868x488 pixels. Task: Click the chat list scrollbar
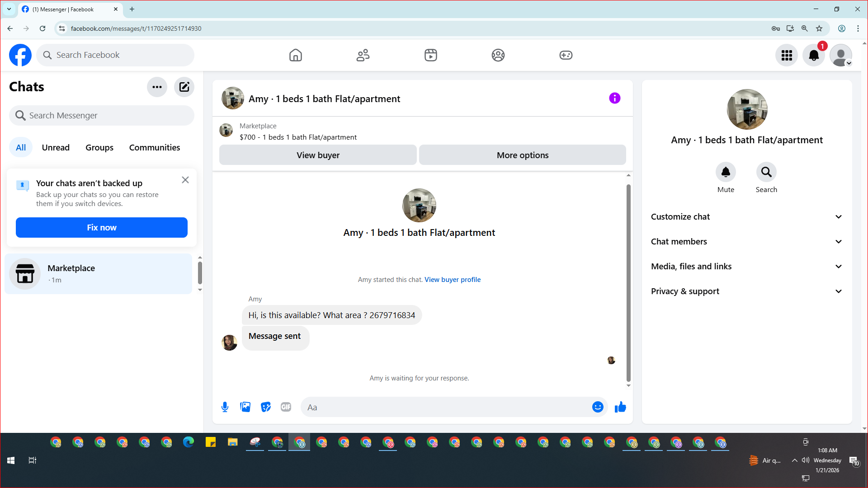pos(200,272)
